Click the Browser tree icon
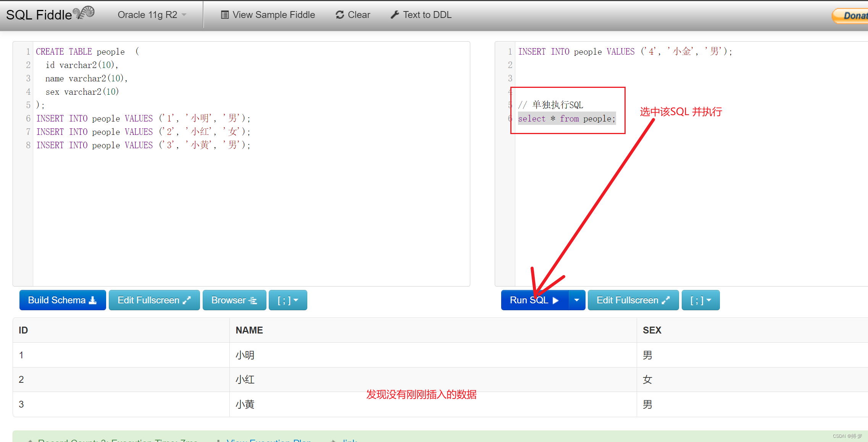 click(x=252, y=301)
